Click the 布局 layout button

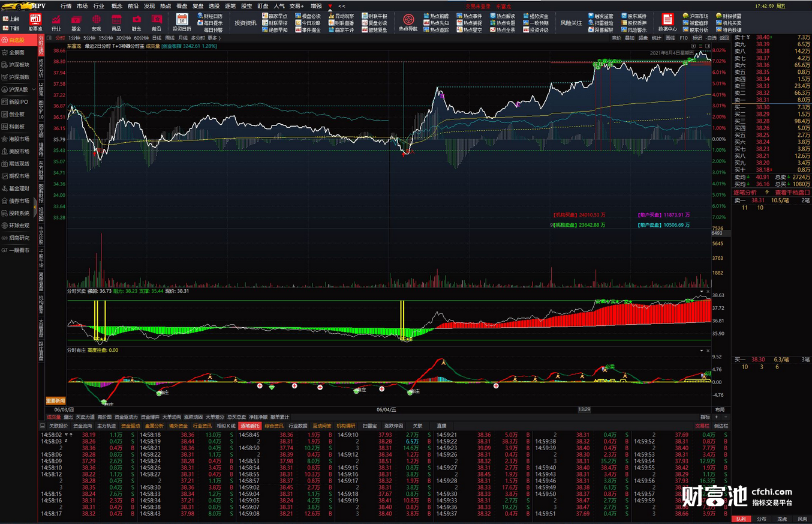point(720,409)
